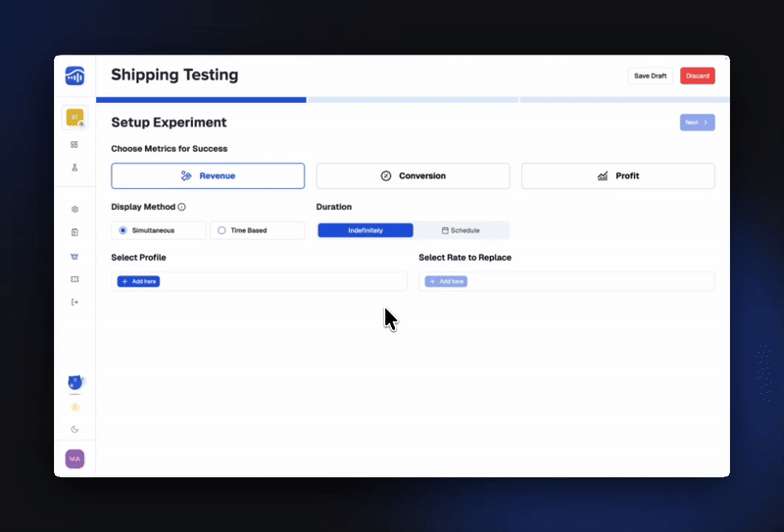
Task: Click the red Discard button
Action: pos(698,75)
